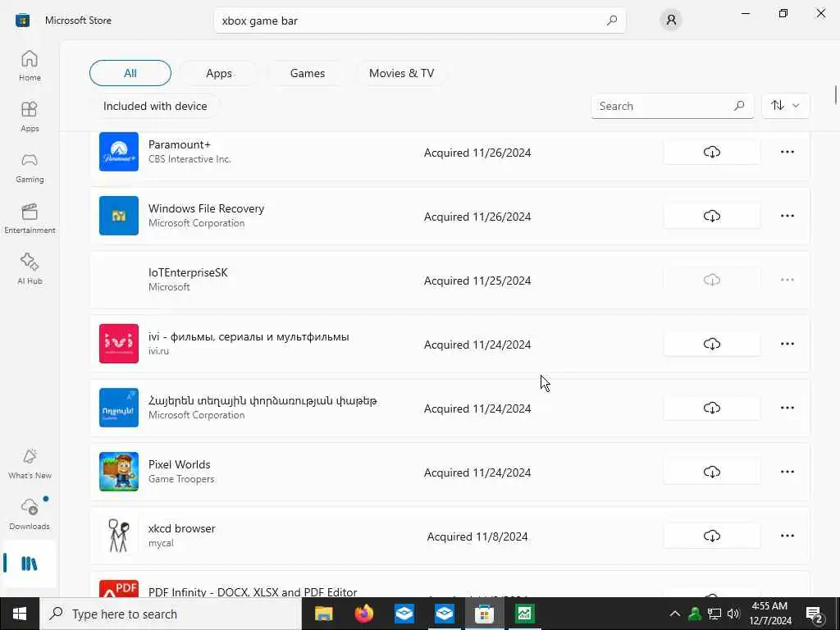Click the library Search input field
This screenshot has width=840, height=630.
673,106
